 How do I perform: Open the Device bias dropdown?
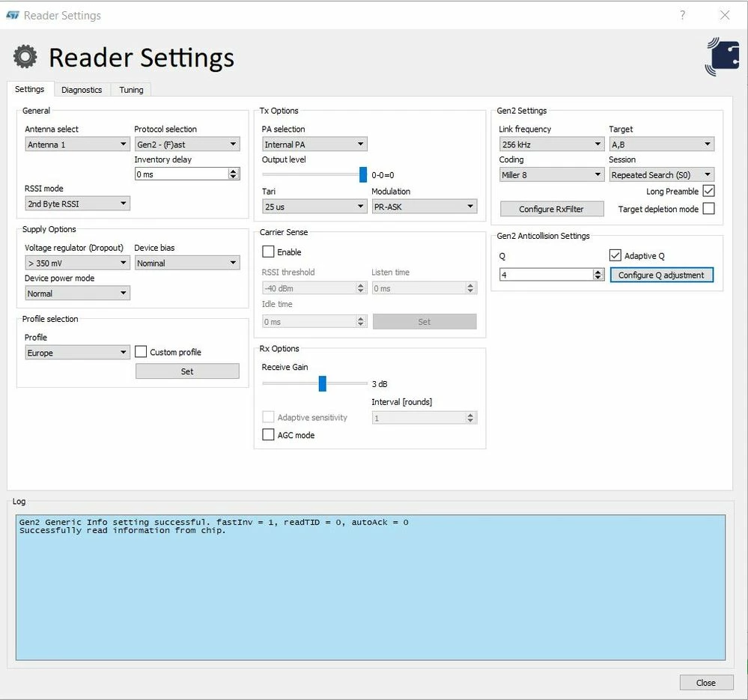187,263
